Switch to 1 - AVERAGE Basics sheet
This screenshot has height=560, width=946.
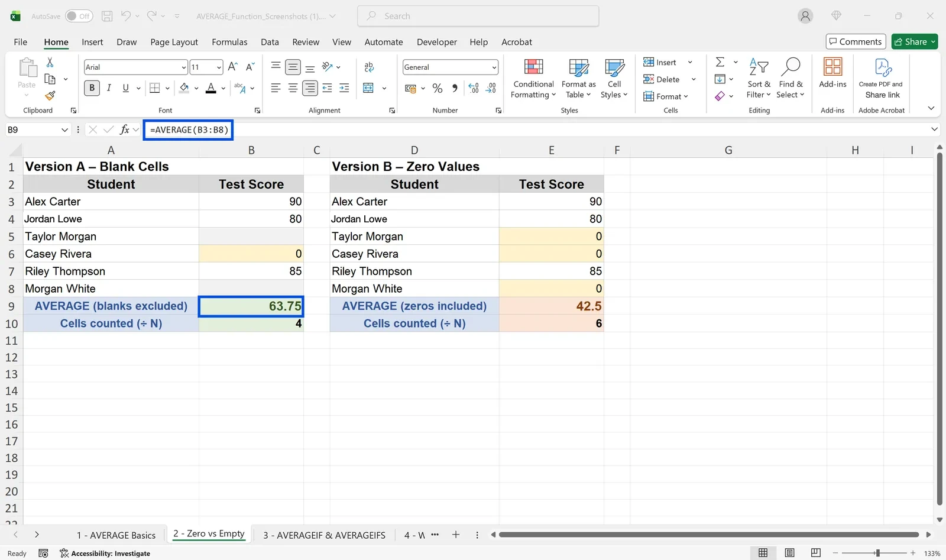click(x=116, y=535)
